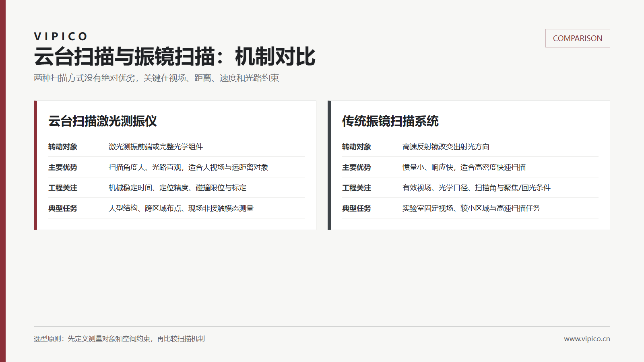Viewport: 644px width, 362px height.
Task: Click text 大型结构、跨区域布点、现场非接触模态测量
Action: click(181, 208)
